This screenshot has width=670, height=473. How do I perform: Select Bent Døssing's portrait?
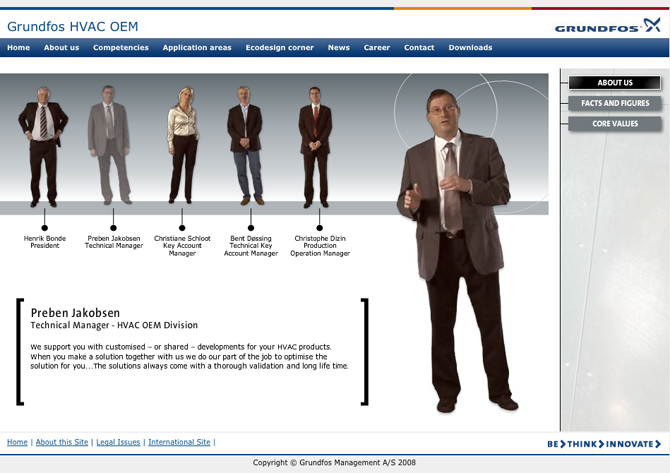(245, 146)
